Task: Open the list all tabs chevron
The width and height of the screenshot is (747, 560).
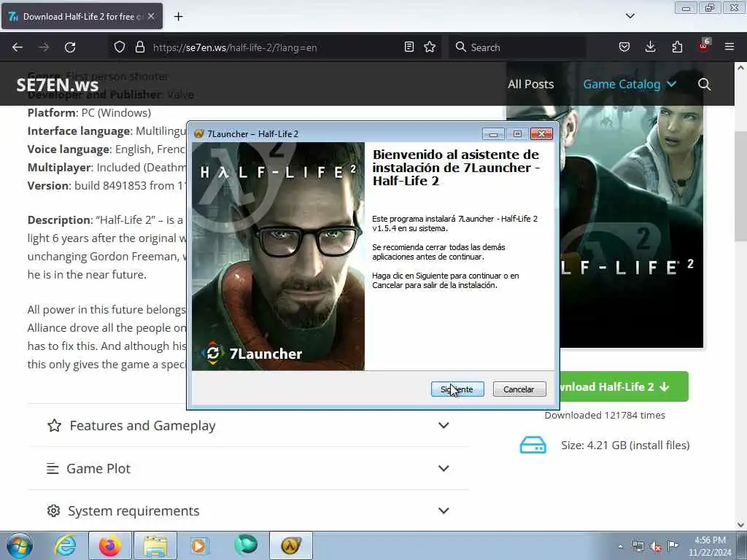Action: [630, 16]
